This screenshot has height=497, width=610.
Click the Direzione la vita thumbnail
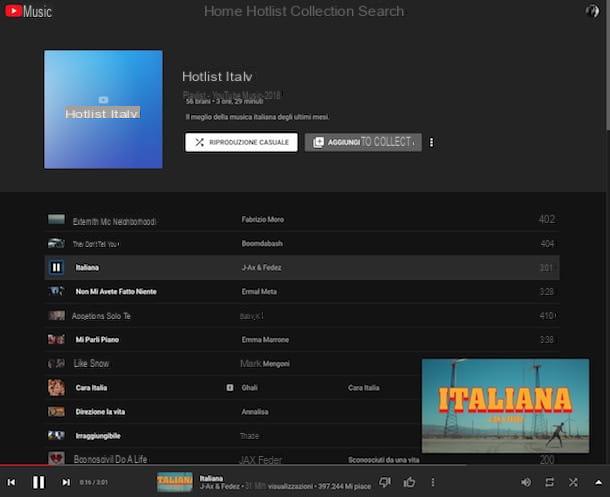[x=56, y=411]
